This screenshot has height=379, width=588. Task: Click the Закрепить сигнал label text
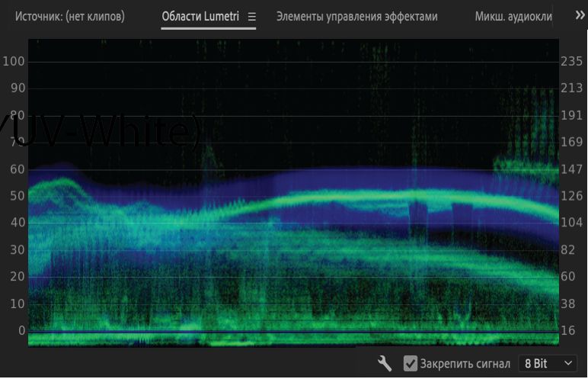[465, 364]
